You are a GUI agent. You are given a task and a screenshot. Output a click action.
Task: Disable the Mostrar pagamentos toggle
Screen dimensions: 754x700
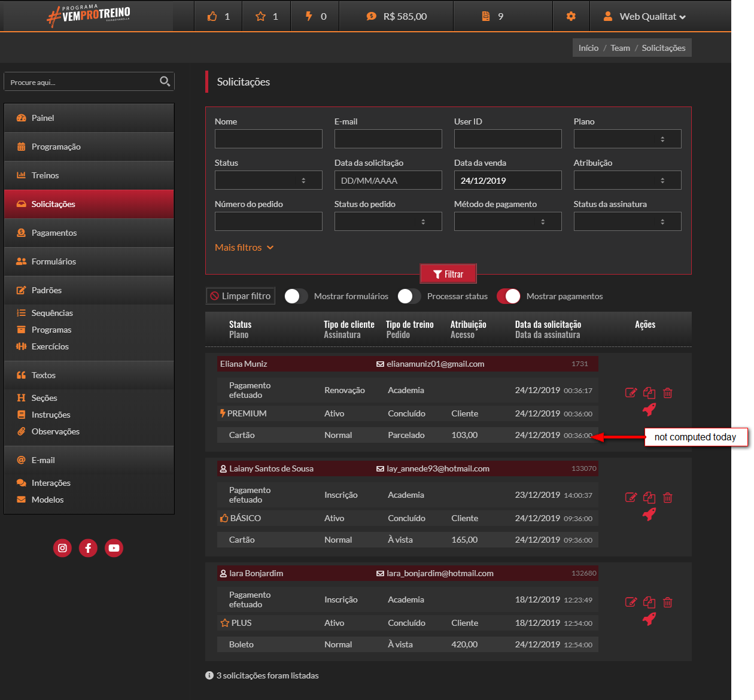[x=509, y=296]
